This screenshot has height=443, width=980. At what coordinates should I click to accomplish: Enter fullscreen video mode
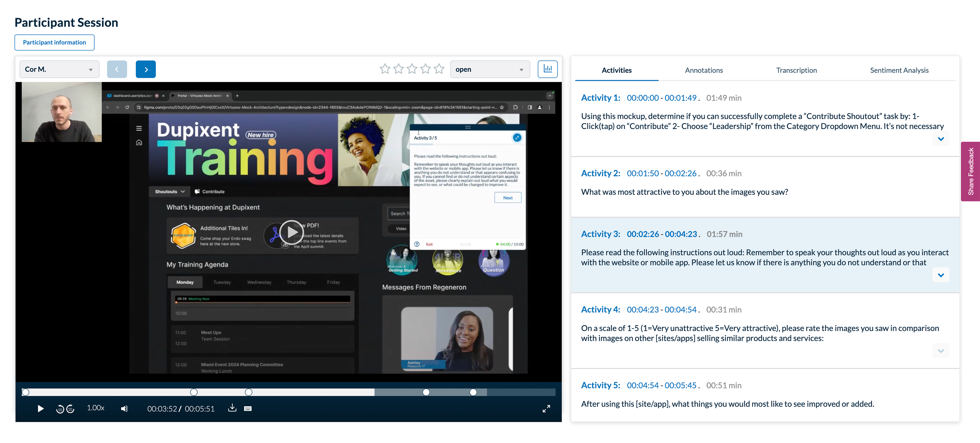[546, 409]
